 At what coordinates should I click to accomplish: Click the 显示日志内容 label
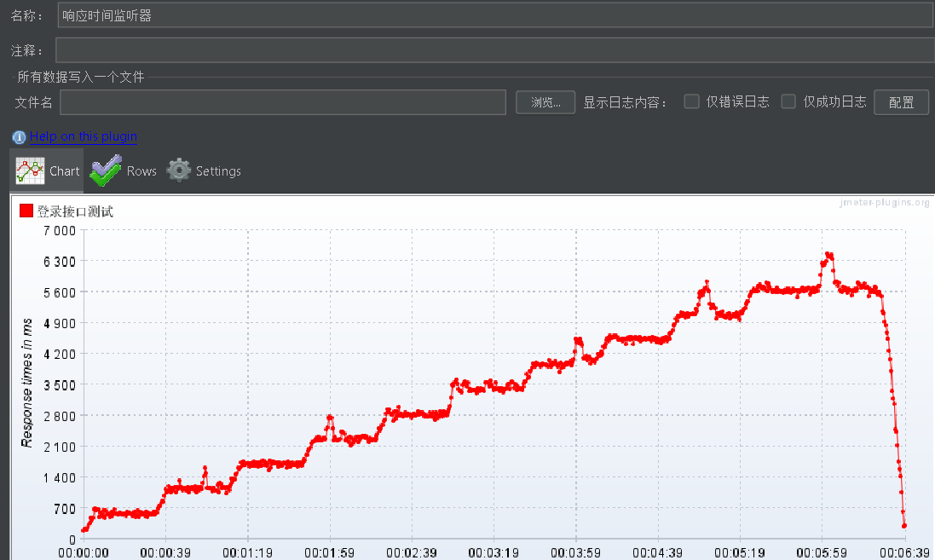tap(624, 102)
